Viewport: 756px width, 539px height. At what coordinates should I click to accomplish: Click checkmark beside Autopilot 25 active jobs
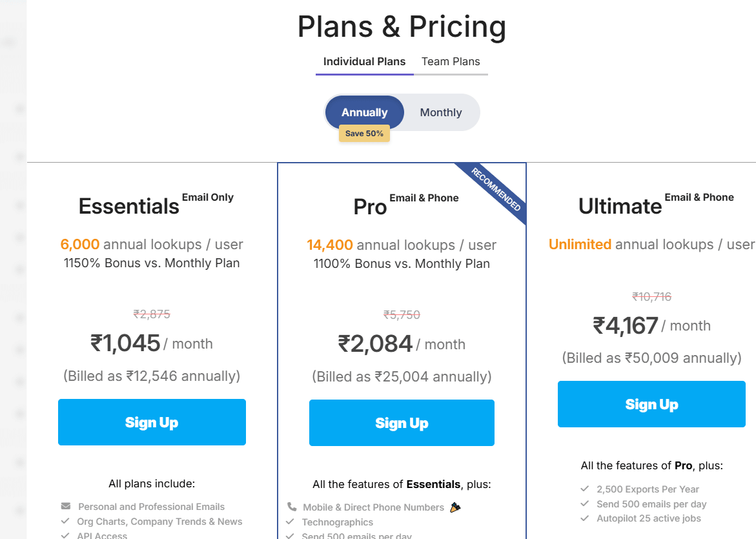pyautogui.click(x=585, y=518)
